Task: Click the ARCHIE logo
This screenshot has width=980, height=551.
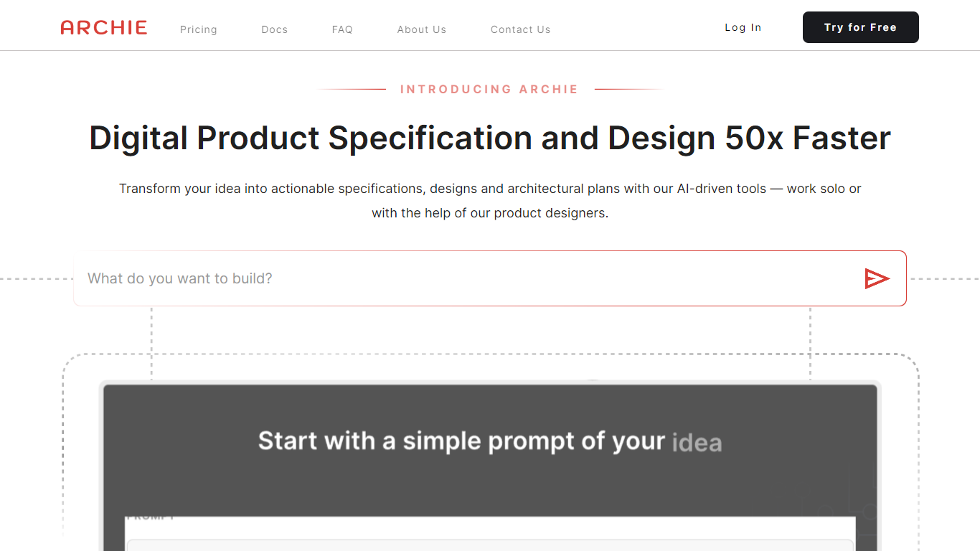Action: [104, 28]
